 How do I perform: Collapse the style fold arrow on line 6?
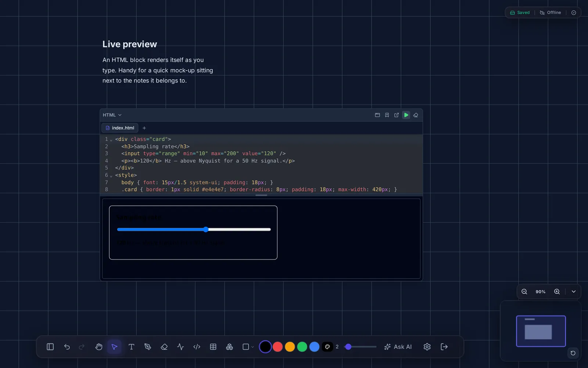pyautogui.click(x=111, y=176)
